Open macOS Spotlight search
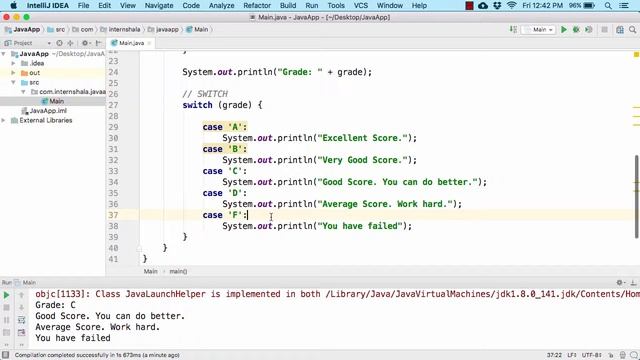The image size is (640, 360). coord(608,6)
